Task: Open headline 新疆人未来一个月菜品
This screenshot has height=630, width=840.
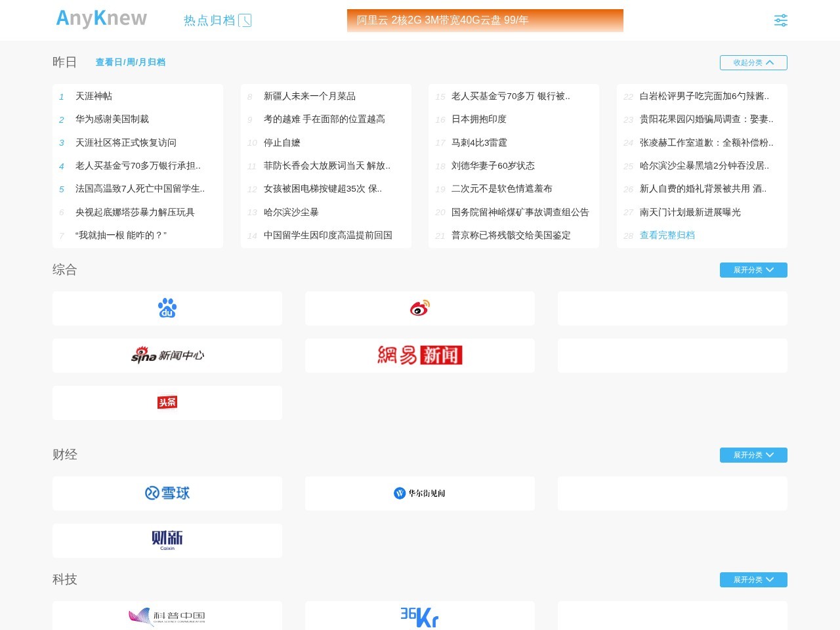Action: 310,96
